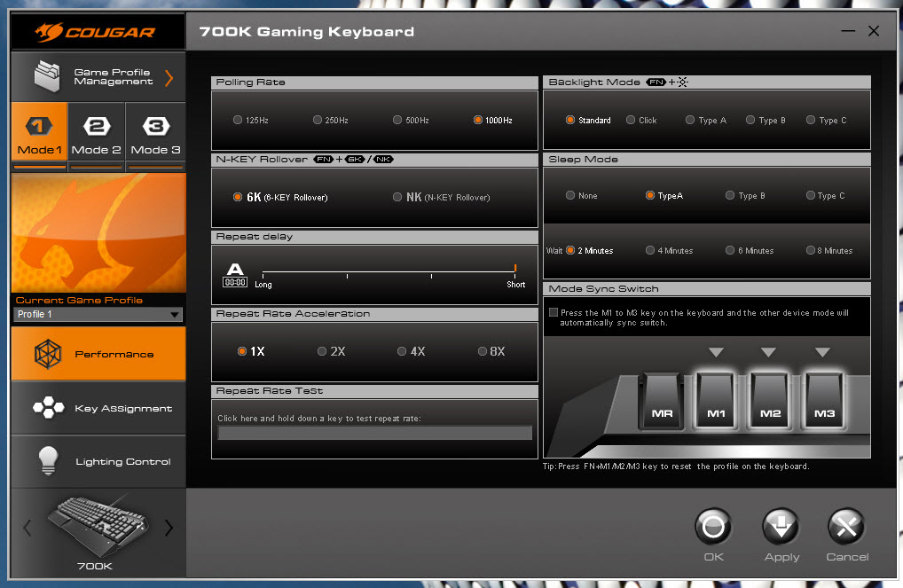This screenshot has width=903, height=588.
Task: Expand Game Profile Management arrow
Action: 169,77
